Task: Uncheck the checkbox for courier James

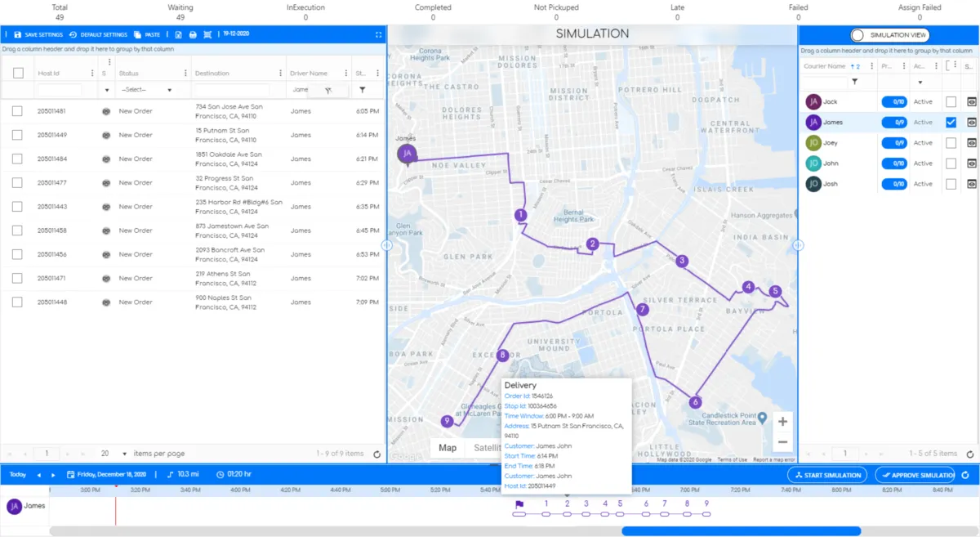Action: 951,122
